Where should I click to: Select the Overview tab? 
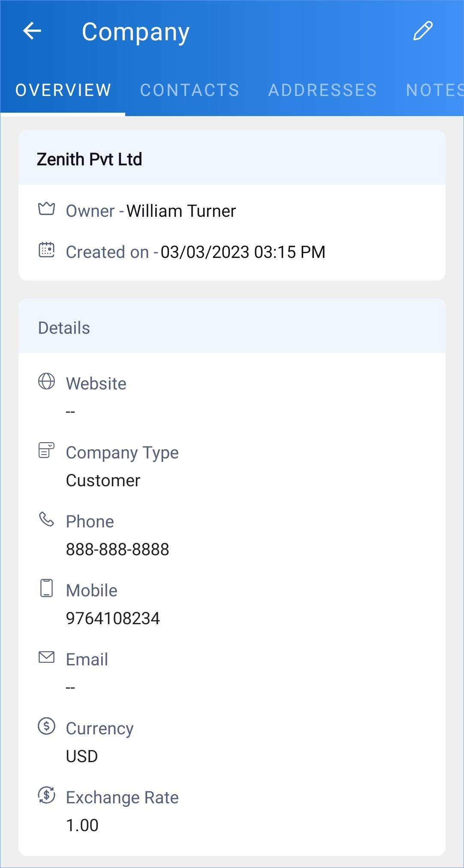pyautogui.click(x=63, y=90)
